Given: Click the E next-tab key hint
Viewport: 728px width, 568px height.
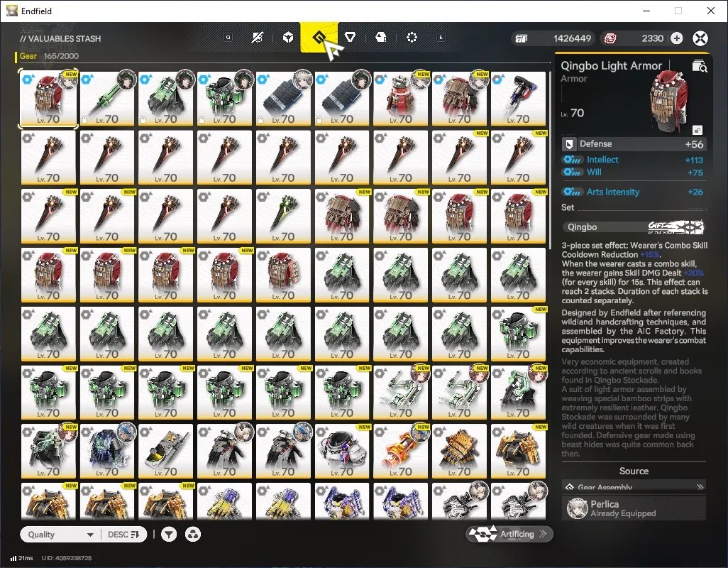Looking at the screenshot, I should [x=441, y=37].
